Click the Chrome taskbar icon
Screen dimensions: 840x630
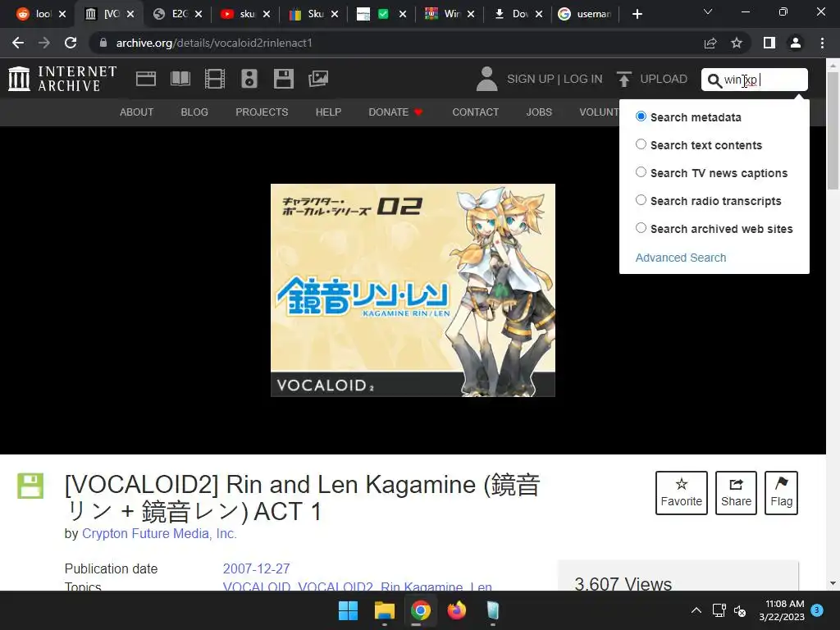click(421, 610)
